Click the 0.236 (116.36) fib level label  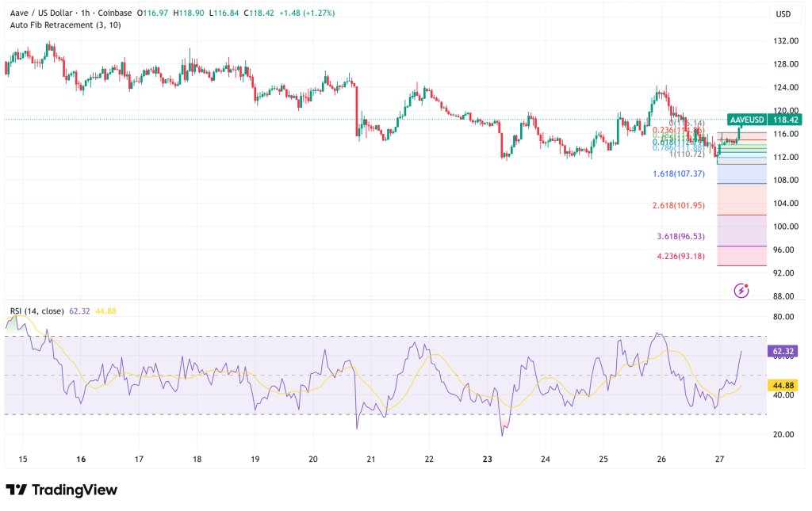(x=677, y=128)
